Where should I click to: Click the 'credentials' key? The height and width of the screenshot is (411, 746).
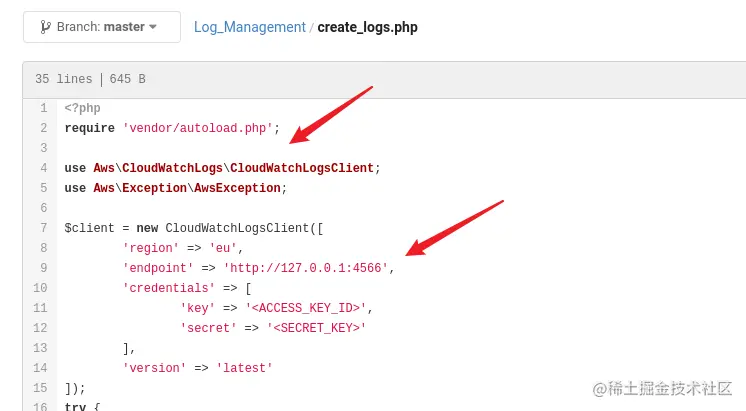point(169,288)
